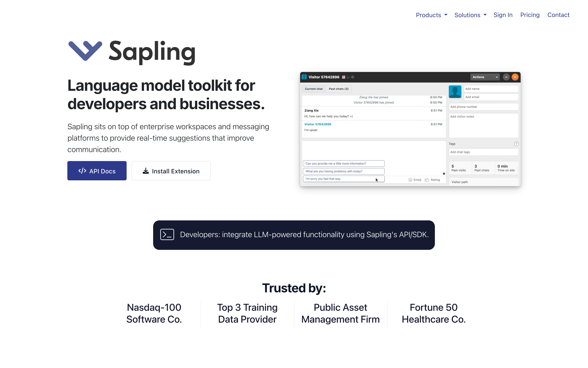This screenshot has width=588, height=368.
Task: Click the orange close button in chat window
Action: pyautogui.click(x=515, y=77)
